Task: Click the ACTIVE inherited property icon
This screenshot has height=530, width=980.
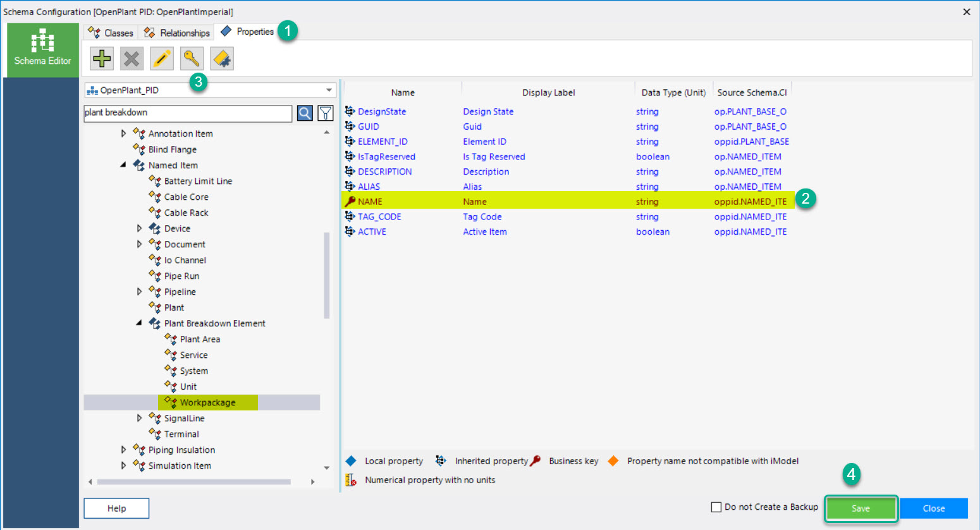Action: click(x=350, y=231)
